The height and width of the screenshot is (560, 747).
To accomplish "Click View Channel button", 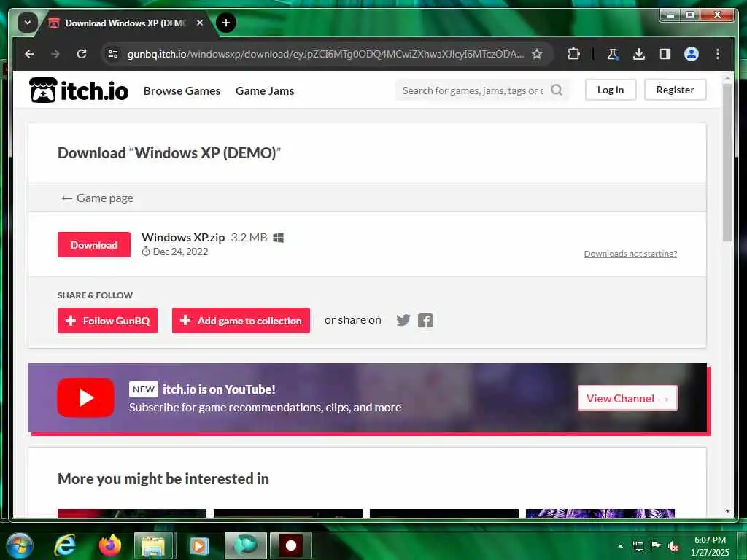I will 627,398.
